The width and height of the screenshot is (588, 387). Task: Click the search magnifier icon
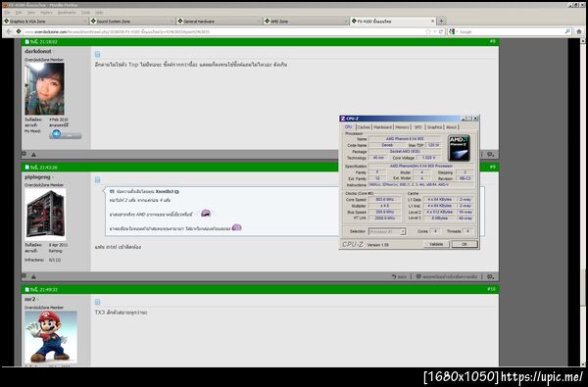(567, 32)
